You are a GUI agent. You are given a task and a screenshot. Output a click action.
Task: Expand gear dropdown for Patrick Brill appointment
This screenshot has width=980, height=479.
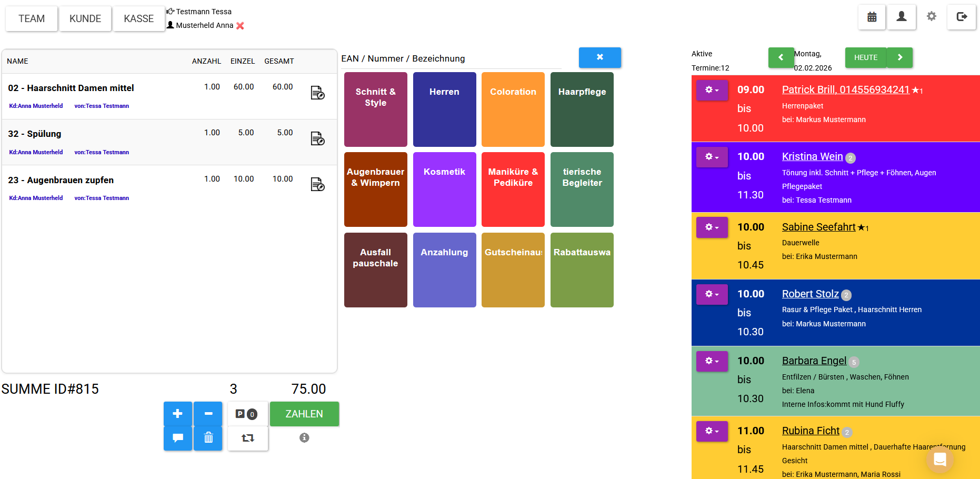712,90
